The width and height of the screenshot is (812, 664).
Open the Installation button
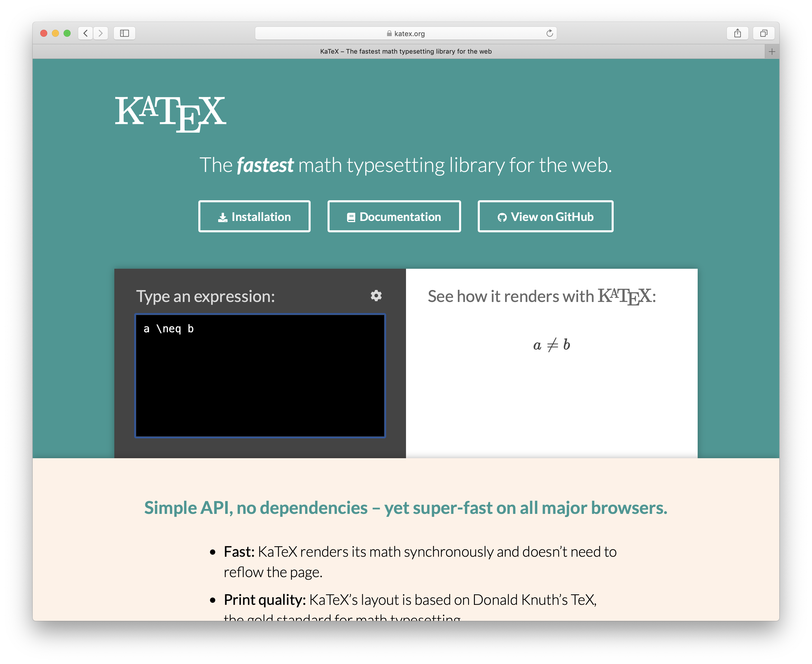pos(254,217)
